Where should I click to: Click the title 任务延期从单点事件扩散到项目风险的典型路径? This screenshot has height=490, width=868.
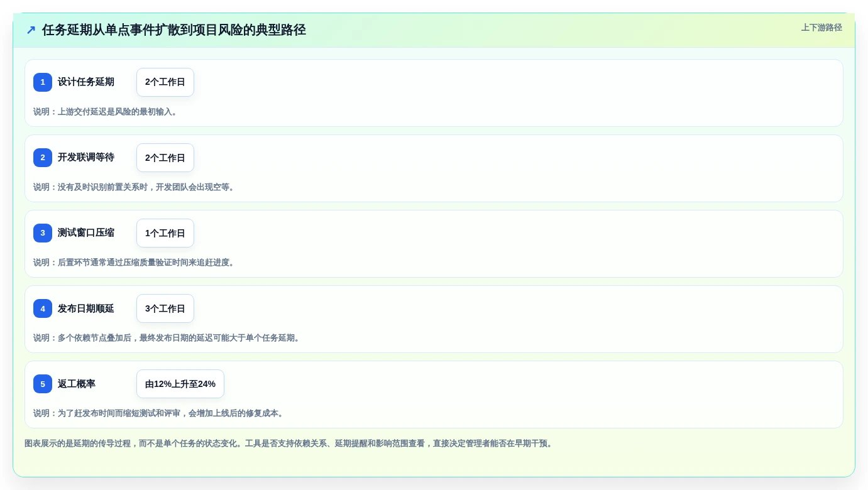174,30
